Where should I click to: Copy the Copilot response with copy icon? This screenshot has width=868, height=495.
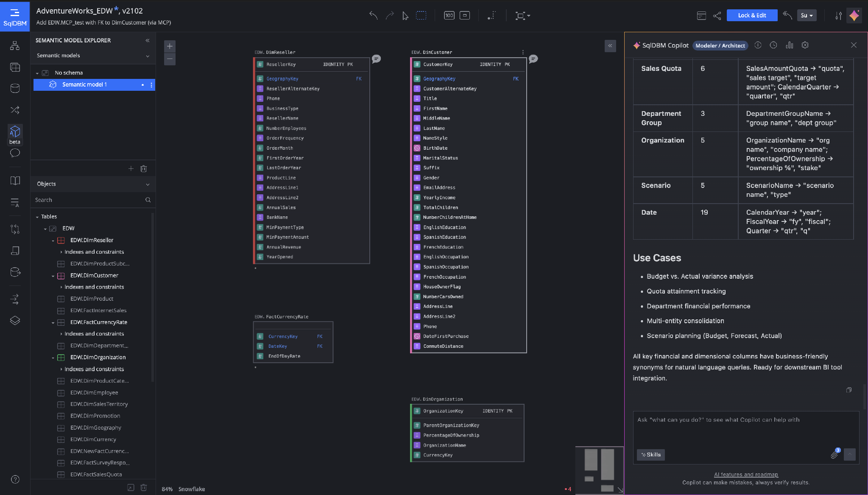(x=848, y=390)
